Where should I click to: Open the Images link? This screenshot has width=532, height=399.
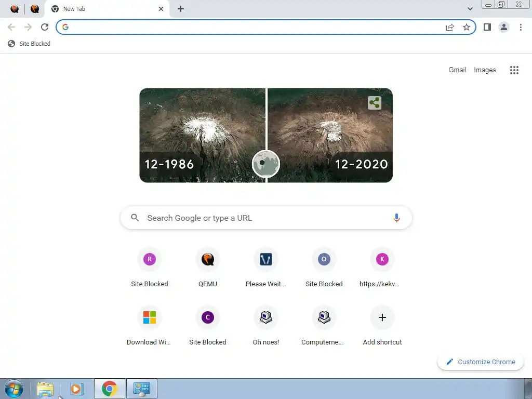point(485,70)
